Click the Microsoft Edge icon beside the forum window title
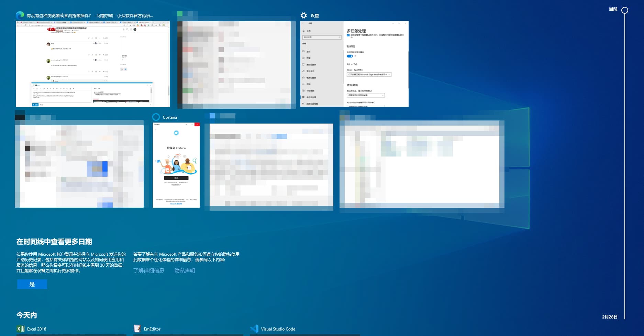 [20, 15]
